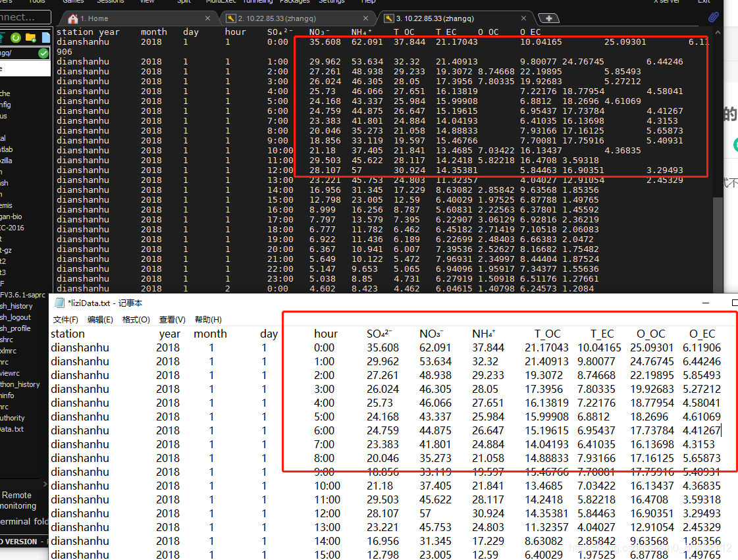Select emis folder in SFTP list
The image size is (738, 560).
click(6, 205)
